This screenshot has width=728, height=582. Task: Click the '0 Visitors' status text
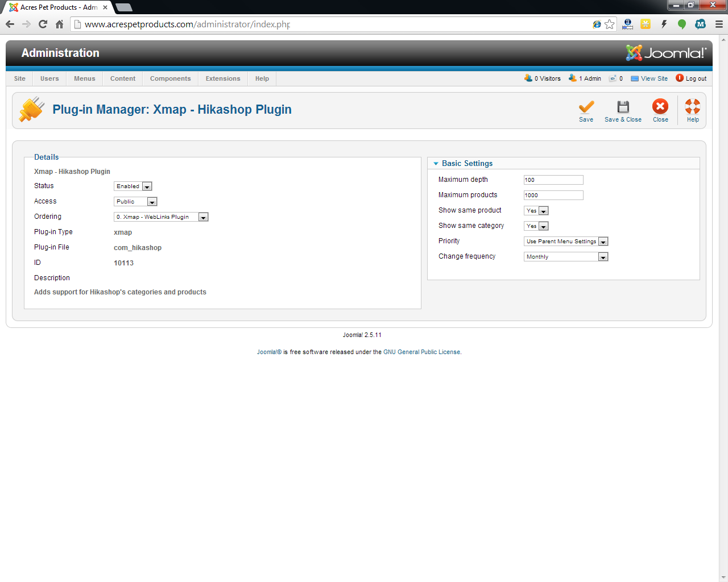548,78
